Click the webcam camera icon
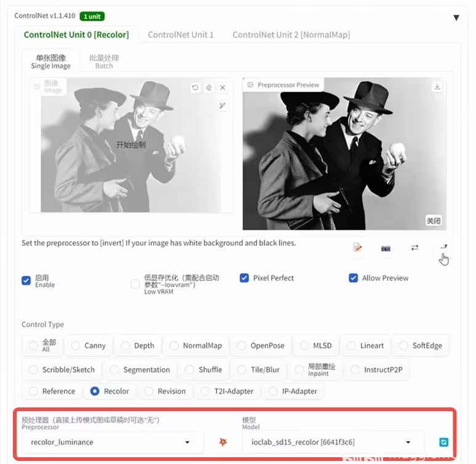The width and height of the screenshot is (476, 464). coord(386,248)
